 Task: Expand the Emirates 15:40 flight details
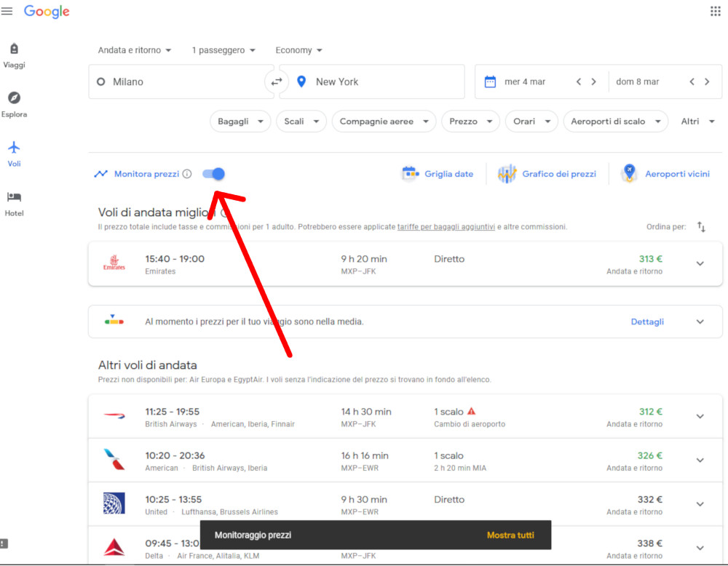tap(700, 263)
